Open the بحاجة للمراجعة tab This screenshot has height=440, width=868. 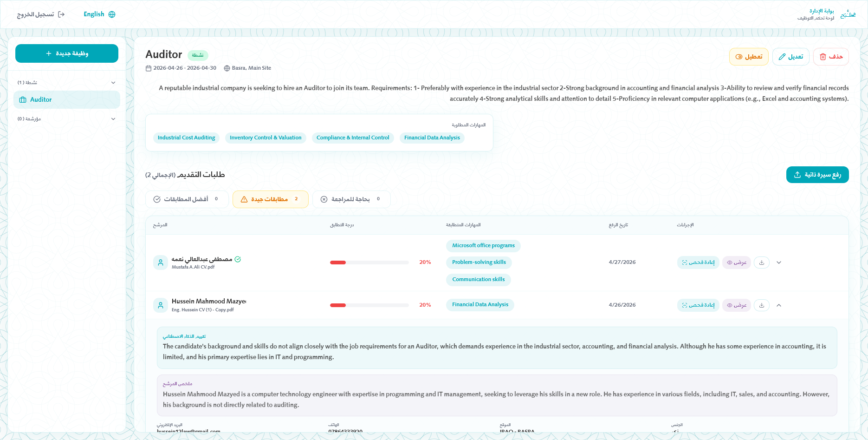(351, 199)
